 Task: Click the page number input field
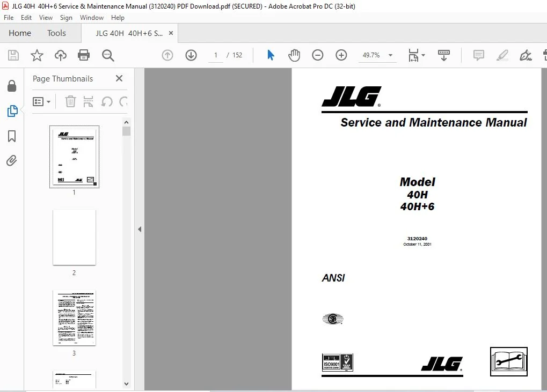[x=216, y=55]
